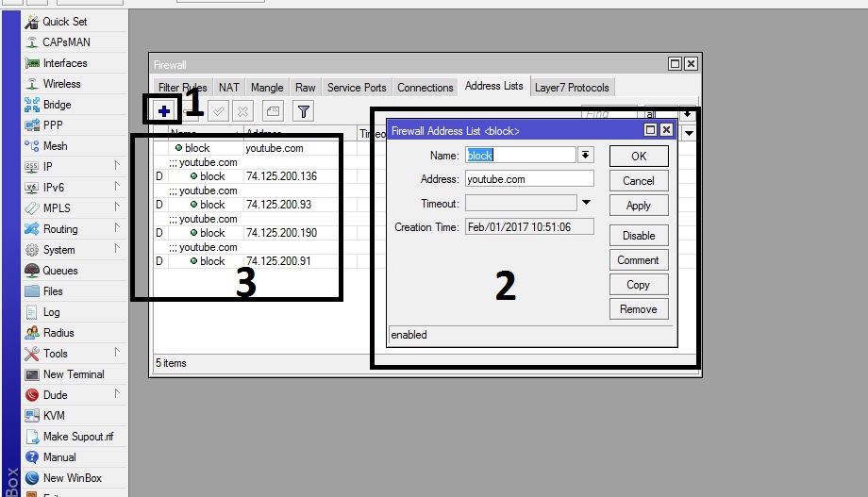
Task: Switch to the Filter Rules tab
Action: tap(182, 88)
